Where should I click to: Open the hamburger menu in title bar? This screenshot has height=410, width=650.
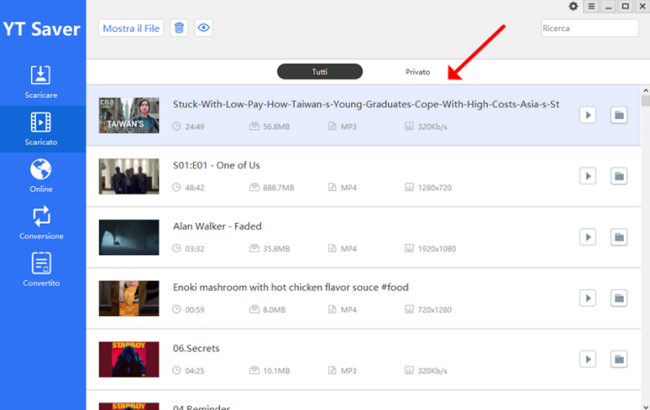591,6
